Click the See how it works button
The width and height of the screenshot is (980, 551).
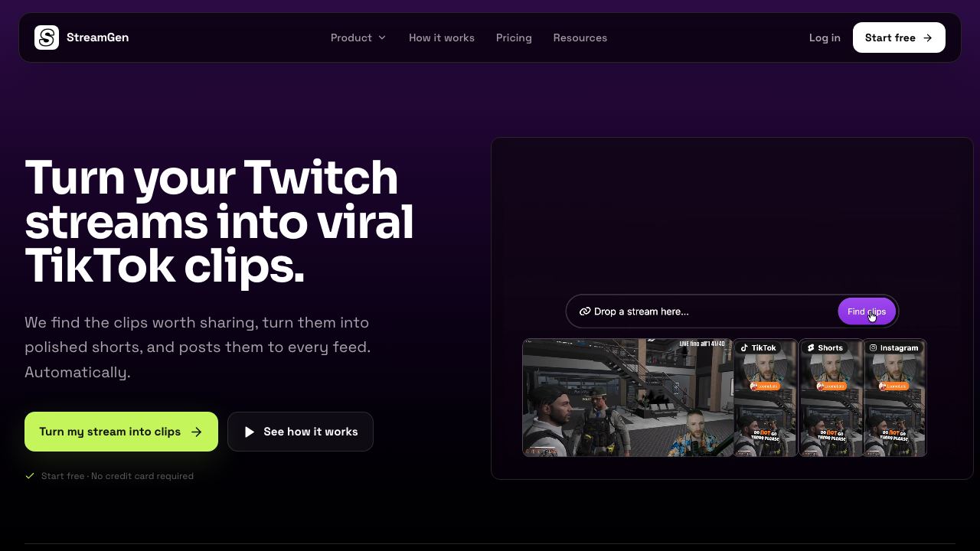pyautogui.click(x=300, y=432)
